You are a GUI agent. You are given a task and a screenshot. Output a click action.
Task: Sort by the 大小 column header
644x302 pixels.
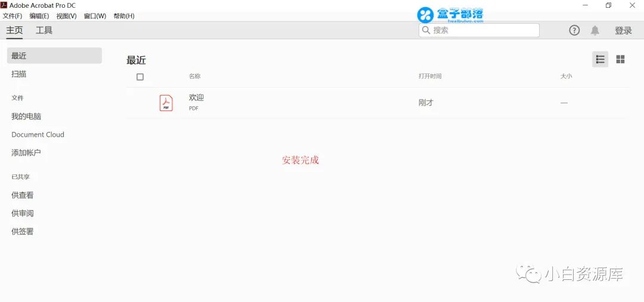(x=566, y=76)
